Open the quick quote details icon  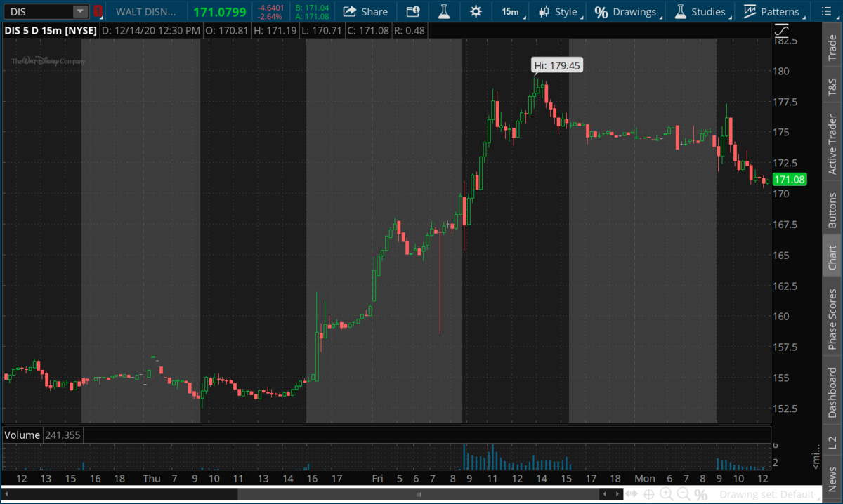click(x=413, y=11)
